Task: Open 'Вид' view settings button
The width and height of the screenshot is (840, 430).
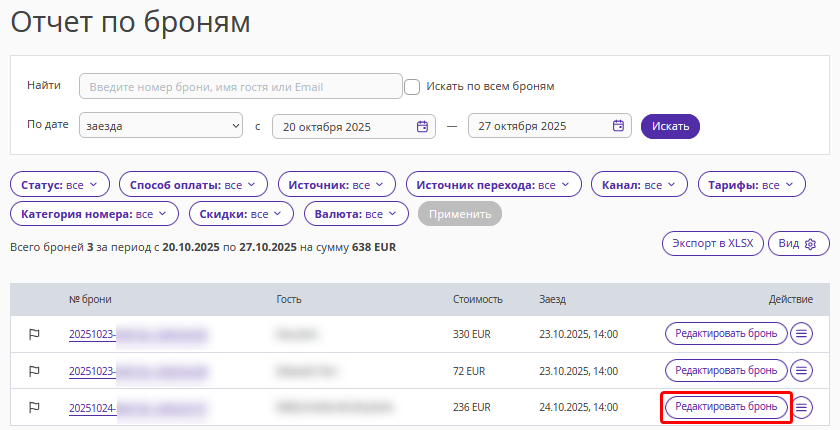Action: click(799, 243)
